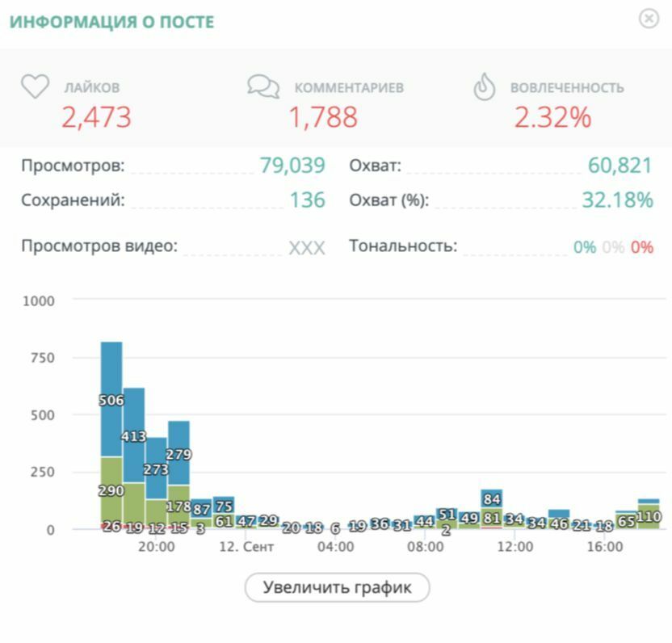Click the blue bar segment labeled 279

click(178, 453)
